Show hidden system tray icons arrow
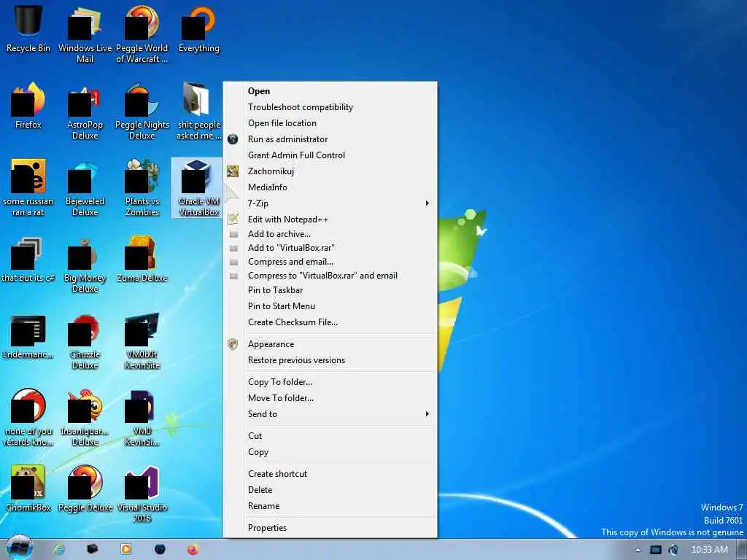Viewport: 747px width, 560px height. coord(638,550)
